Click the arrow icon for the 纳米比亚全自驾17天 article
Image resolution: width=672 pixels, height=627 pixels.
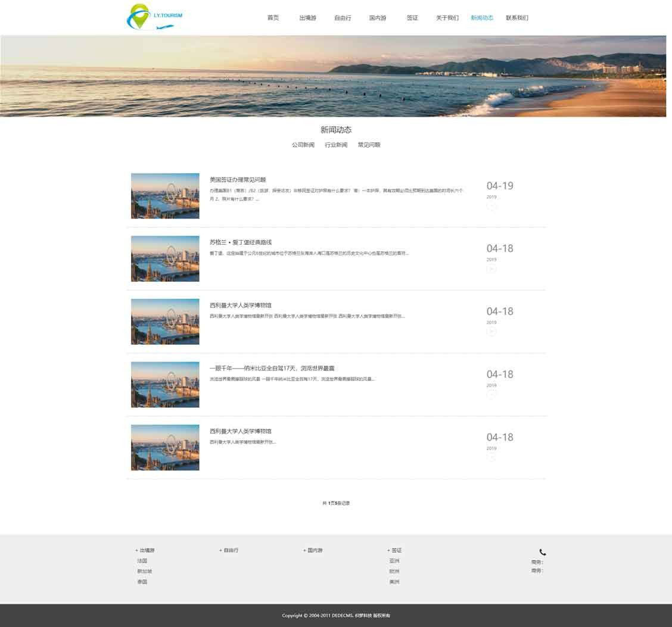coord(491,394)
